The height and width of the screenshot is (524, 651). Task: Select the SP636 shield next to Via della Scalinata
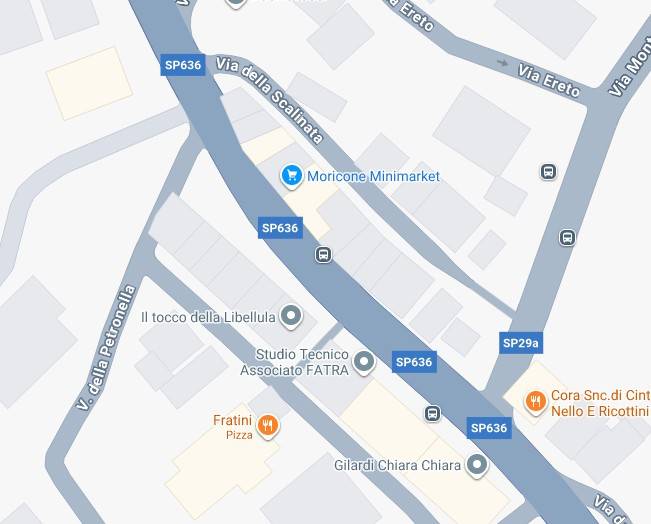coord(183,65)
